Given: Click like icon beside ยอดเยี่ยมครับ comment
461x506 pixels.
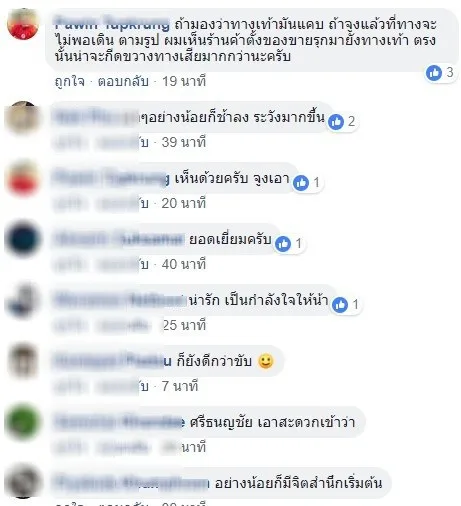Looking at the screenshot, I should coord(283,244).
